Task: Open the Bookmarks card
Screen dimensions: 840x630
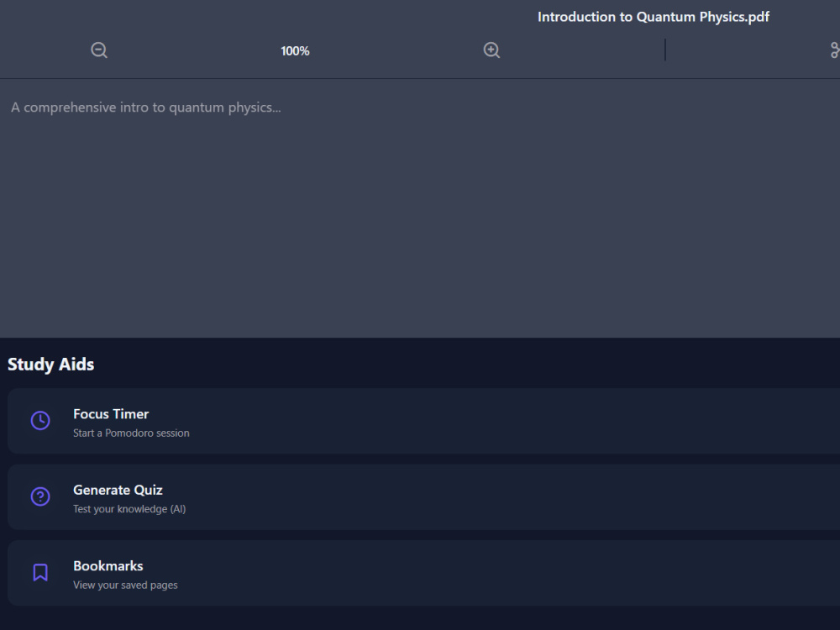Action: pyautogui.click(x=423, y=573)
